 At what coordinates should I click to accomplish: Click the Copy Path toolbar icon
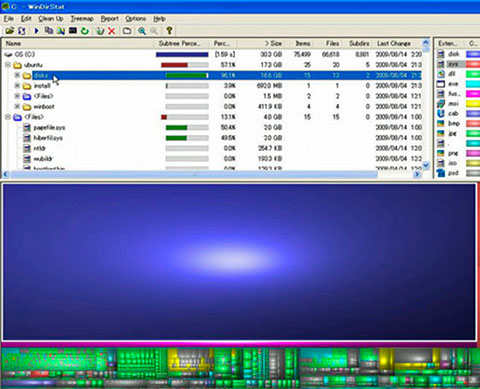(x=49, y=31)
